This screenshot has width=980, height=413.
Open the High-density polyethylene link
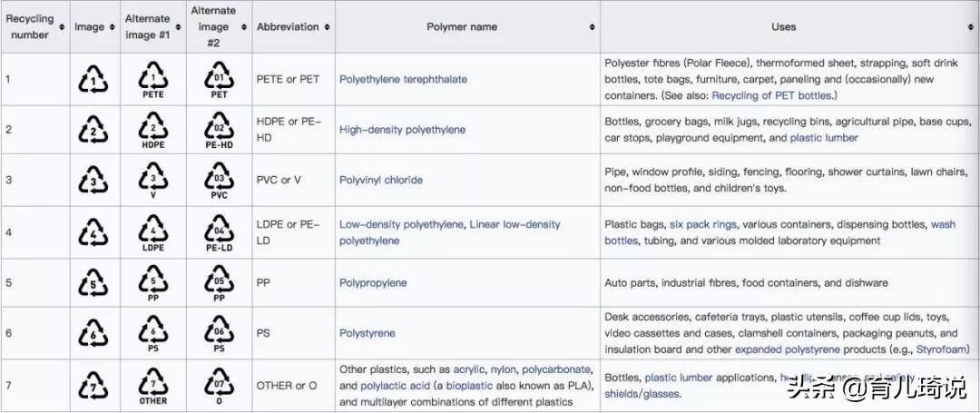[402, 130]
